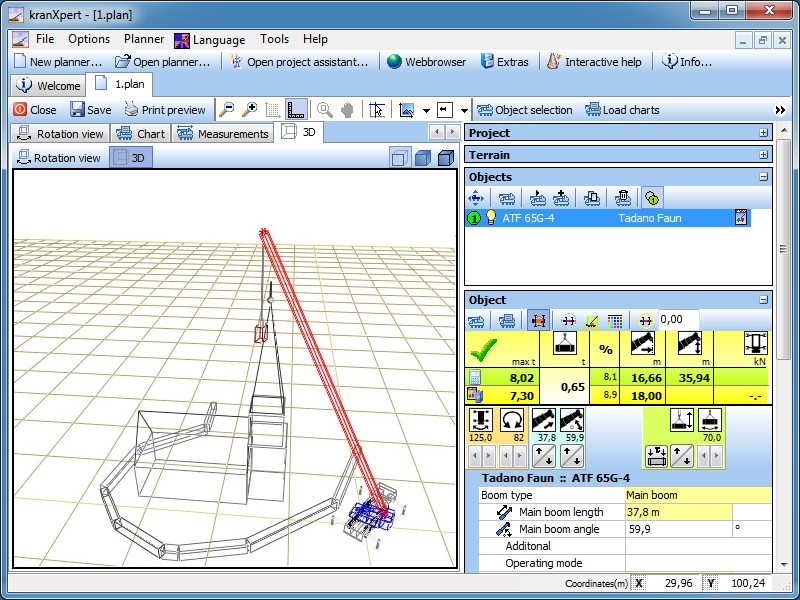This screenshot has width=800, height=600.
Task: Click the zoom out magnifier icon
Action: pyautogui.click(x=227, y=110)
